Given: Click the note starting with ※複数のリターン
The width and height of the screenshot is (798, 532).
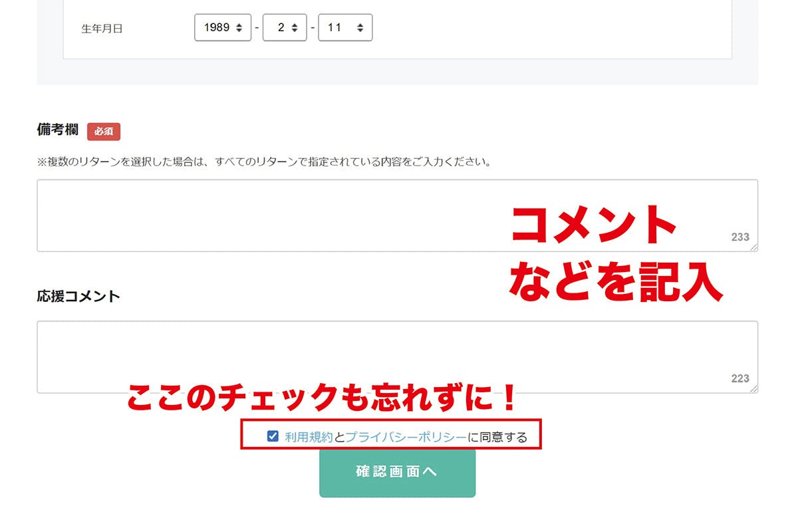Looking at the screenshot, I should point(264,162).
